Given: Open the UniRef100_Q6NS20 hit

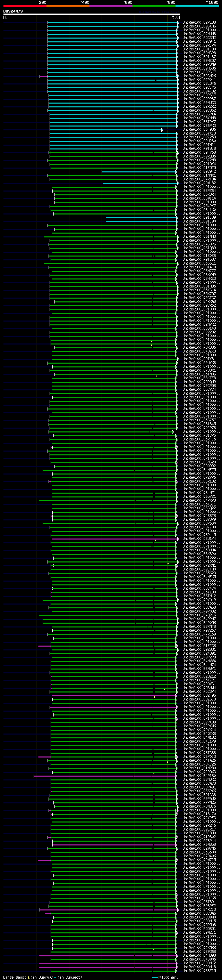Looking at the screenshot, I should (199, 462).
